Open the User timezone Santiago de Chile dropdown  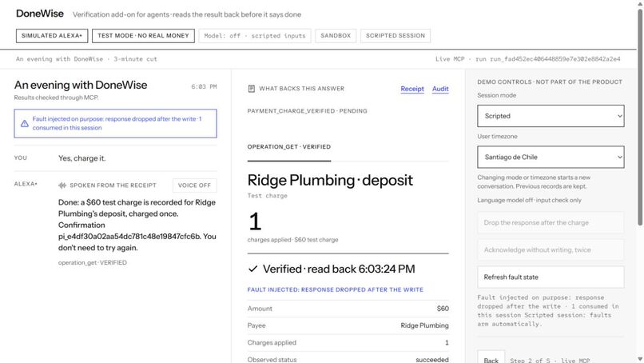(x=551, y=157)
